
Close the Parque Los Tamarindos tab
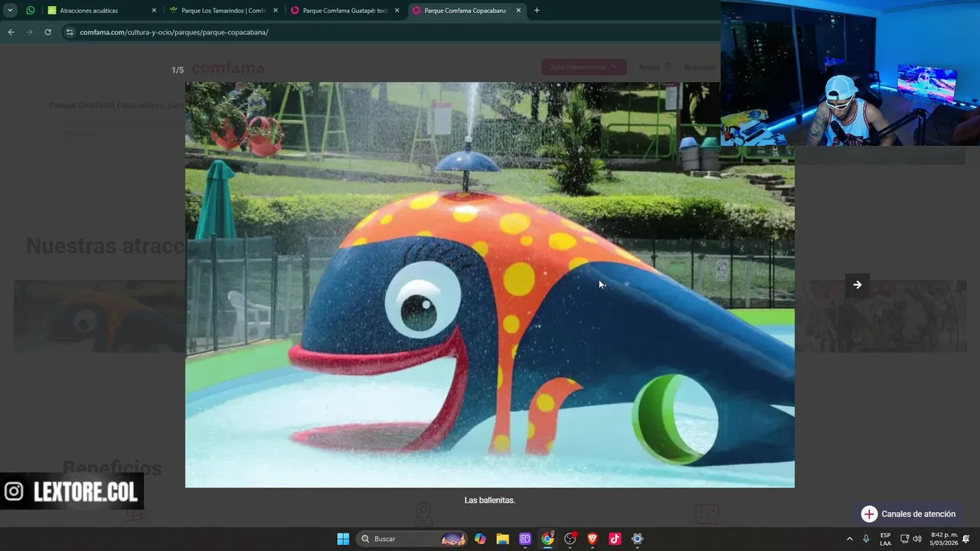pyautogui.click(x=276, y=11)
